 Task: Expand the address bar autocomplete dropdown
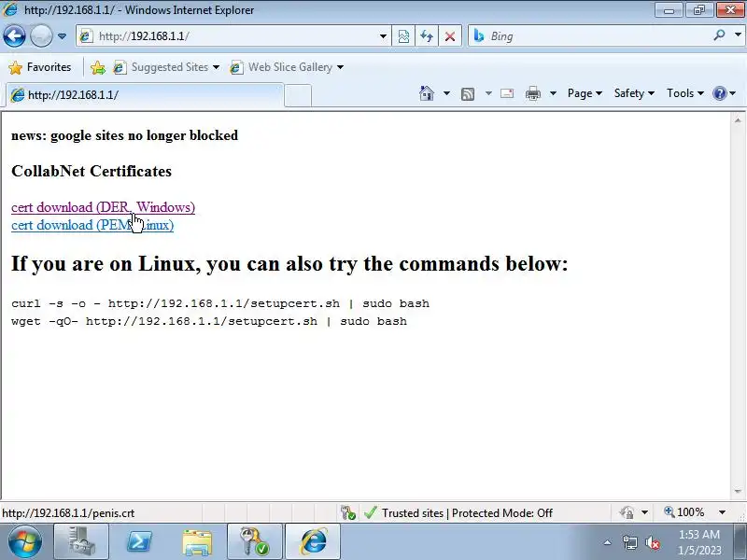[383, 36]
